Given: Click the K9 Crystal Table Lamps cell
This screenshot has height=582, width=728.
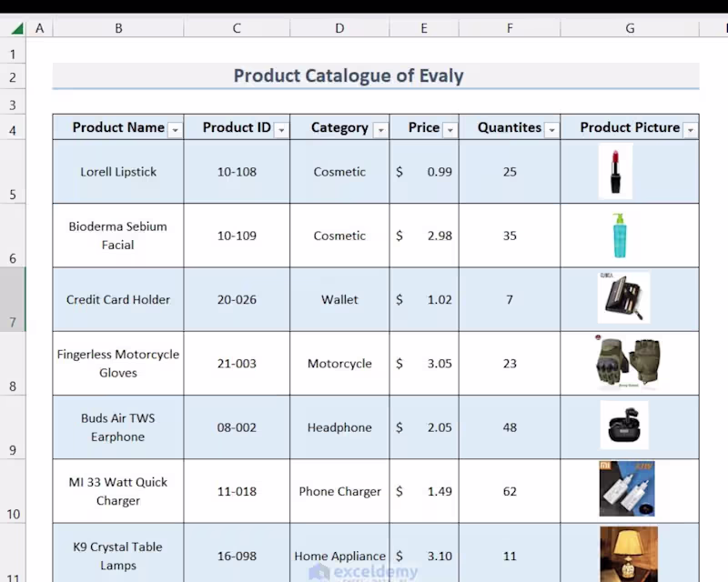Looking at the screenshot, I should click(x=118, y=553).
